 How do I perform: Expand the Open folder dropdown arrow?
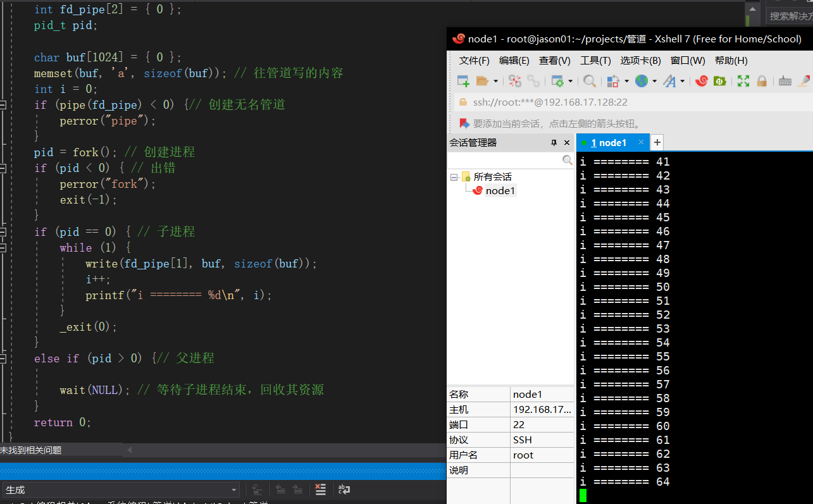click(496, 81)
